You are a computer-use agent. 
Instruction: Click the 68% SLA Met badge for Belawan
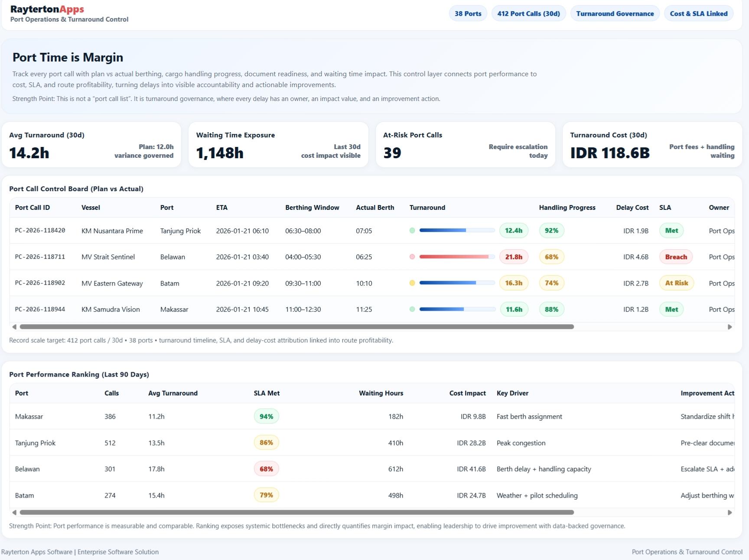pyautogui.click(x=266, y=469)
